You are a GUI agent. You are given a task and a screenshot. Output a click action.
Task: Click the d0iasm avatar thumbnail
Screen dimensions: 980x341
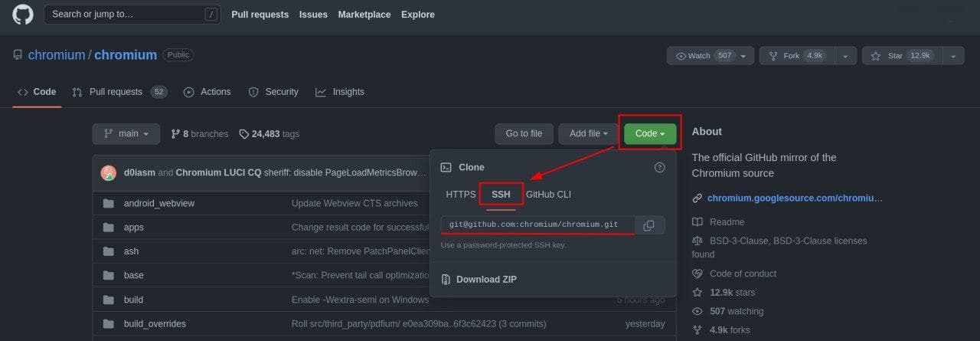point(109,172)
